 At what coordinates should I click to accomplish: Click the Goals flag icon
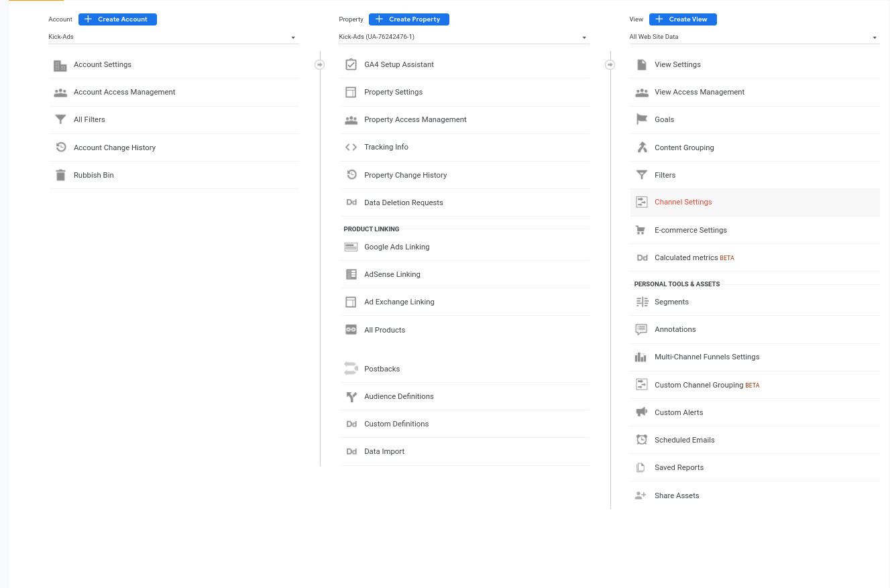pyautogui.click(x=642, y=119)
